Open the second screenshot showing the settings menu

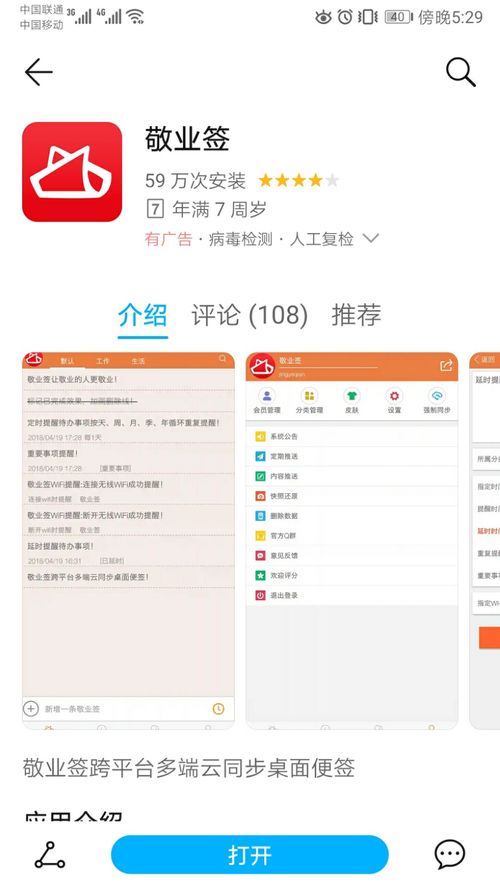coord(352,541)
